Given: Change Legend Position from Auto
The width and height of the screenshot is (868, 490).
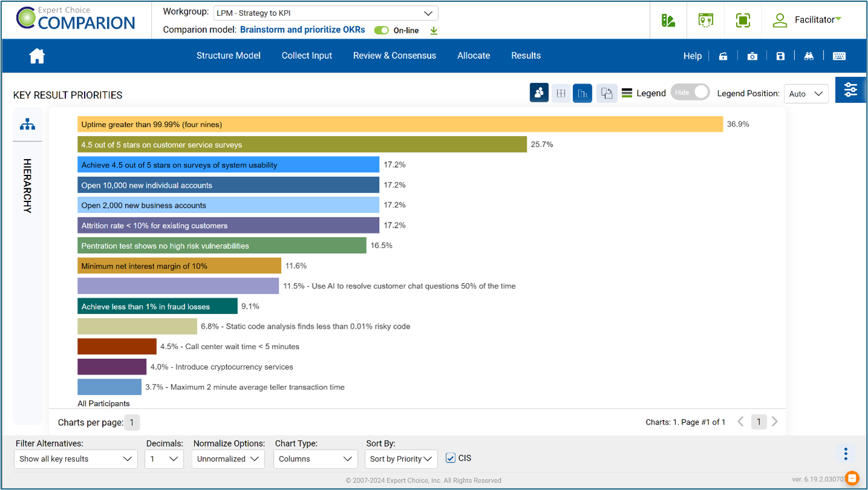Looking at the screenshot, I should pos(806,94).
